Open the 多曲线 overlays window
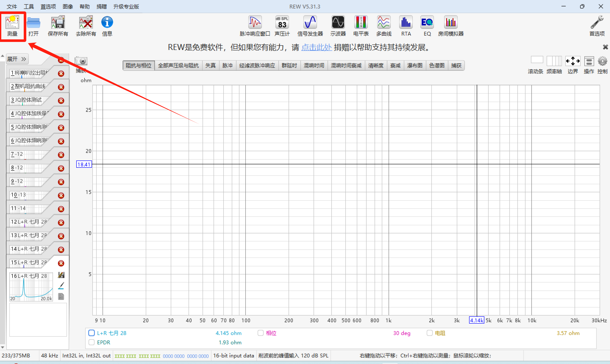The image size is (610, 364). coord(384,26)
